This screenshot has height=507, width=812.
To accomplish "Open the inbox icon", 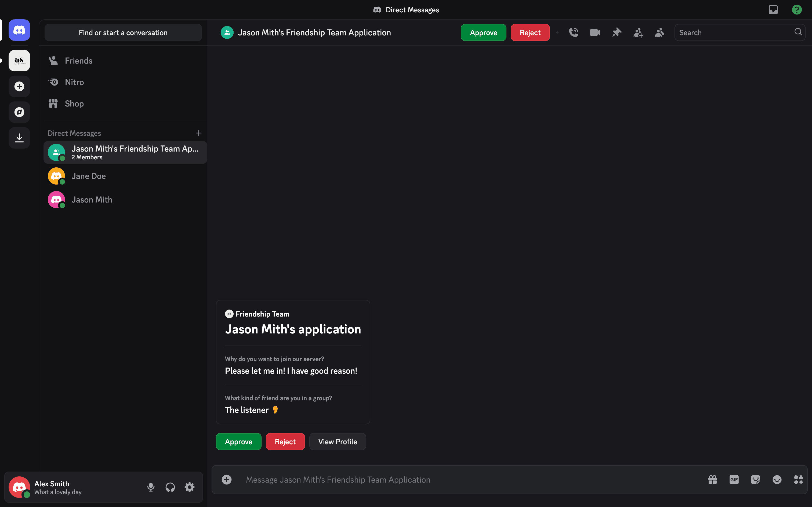I will click(x=773, y=10).
